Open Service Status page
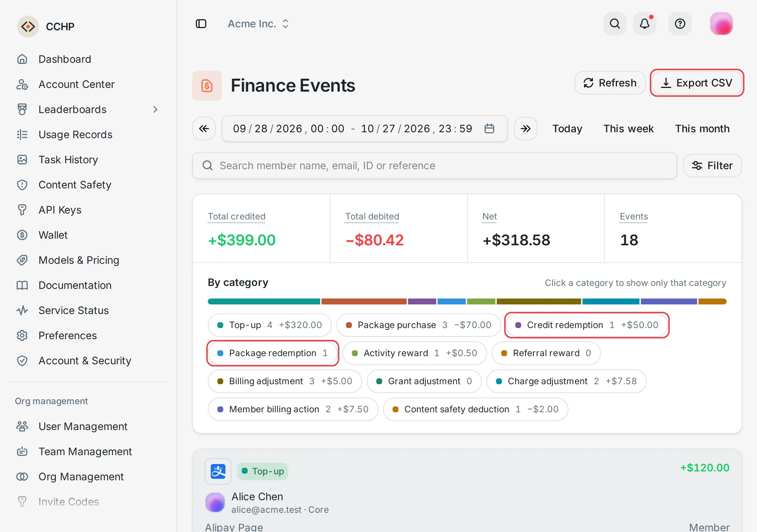The height and width of the screenshot is (532, 757). (89, 310)
